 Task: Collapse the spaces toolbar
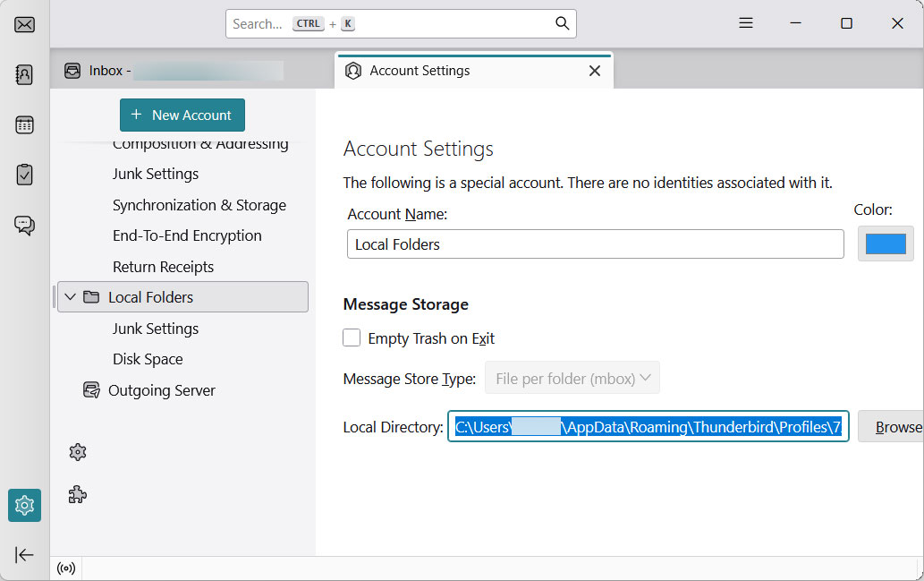tap(25, 555)
